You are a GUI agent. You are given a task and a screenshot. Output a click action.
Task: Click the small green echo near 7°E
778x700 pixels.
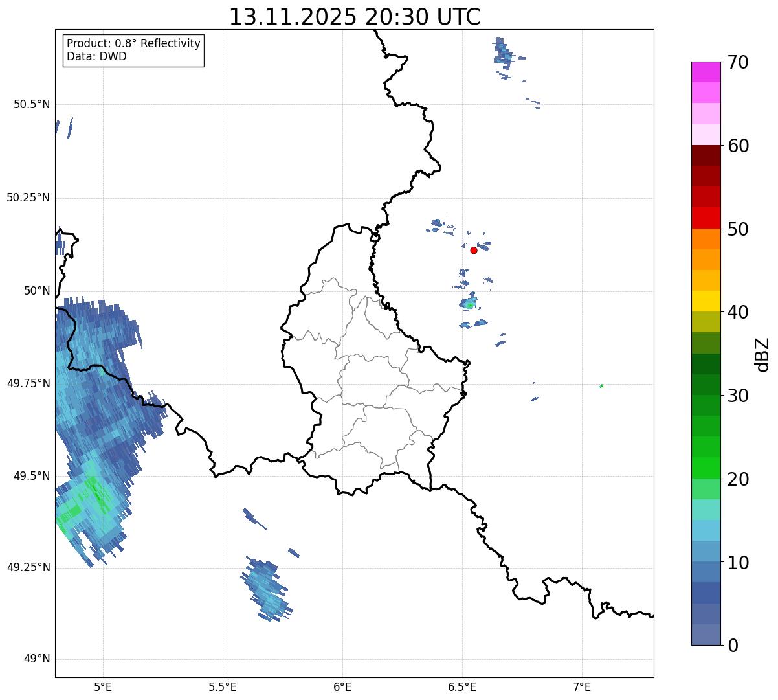tap(601, 386)
